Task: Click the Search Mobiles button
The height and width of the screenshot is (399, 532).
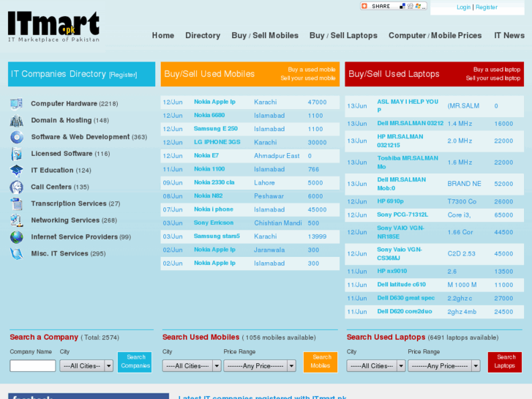Action: click(x=321, y=362)
